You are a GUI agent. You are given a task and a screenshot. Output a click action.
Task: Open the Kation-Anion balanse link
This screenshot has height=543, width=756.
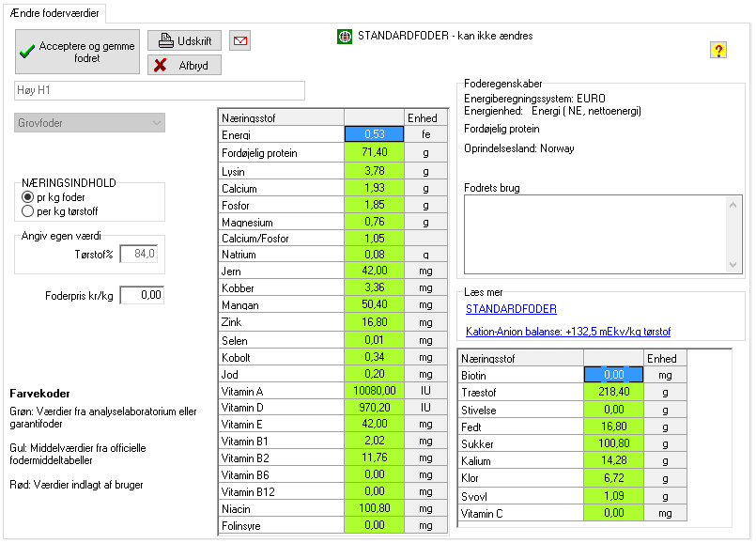pos(568,332)
